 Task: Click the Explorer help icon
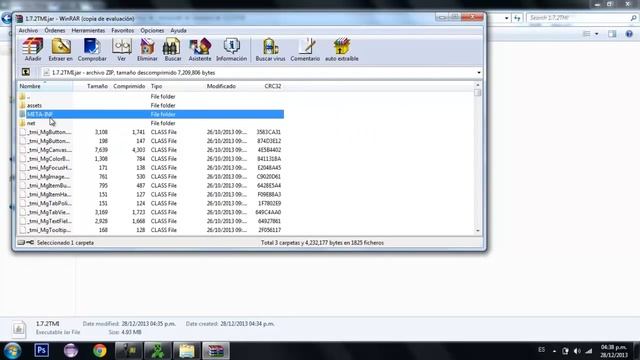[629, 34]
